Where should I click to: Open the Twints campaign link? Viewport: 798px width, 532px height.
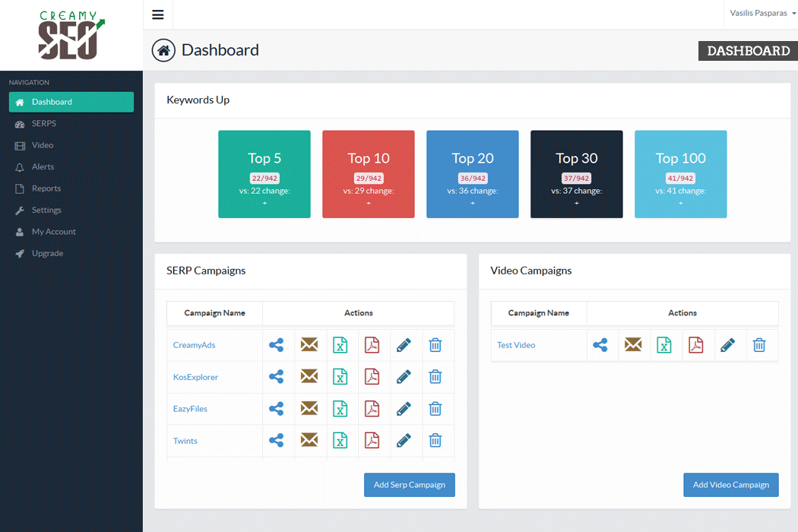[185, 441]
